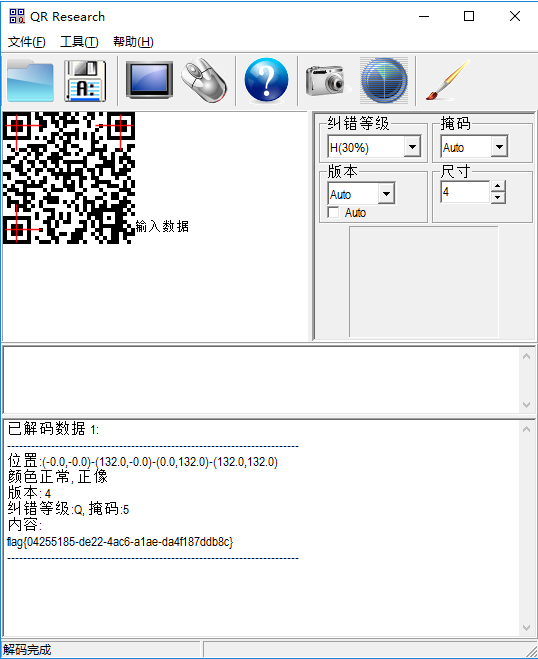The height and width of the screenshot is (659, 538).
Task: Close the QR Research window
Action: pyautogui.click(x=515, y=16)
